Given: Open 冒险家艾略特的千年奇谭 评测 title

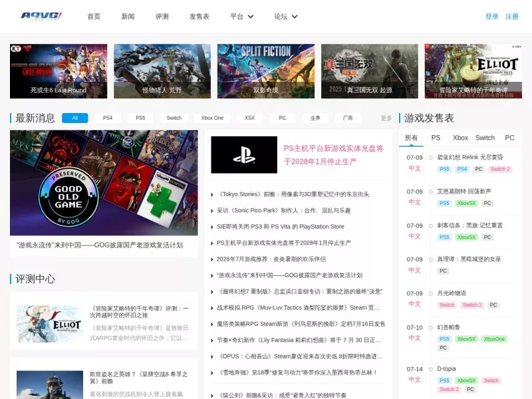Looking at the screenshot, I should pos(139,312).
